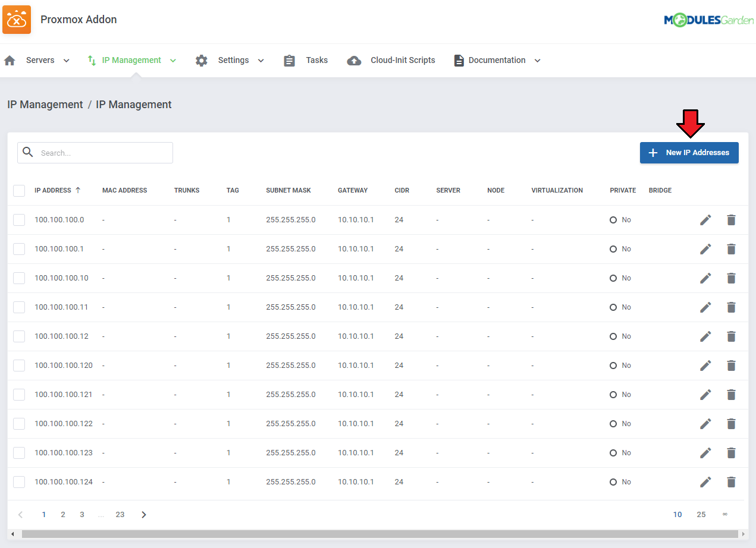
Task: Open the Tasks menu item
Action: (317, 61)
